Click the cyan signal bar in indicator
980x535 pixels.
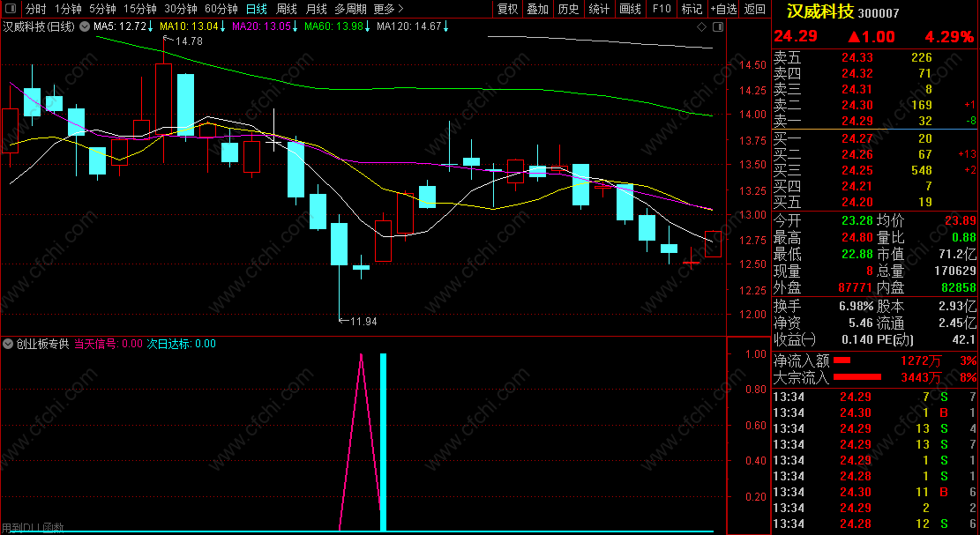point(383,442)
